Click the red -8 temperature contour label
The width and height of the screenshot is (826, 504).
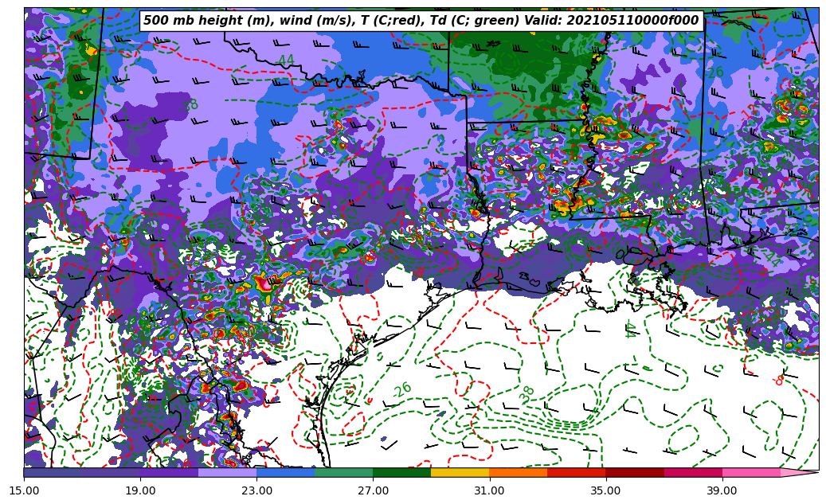pos(778,381)
